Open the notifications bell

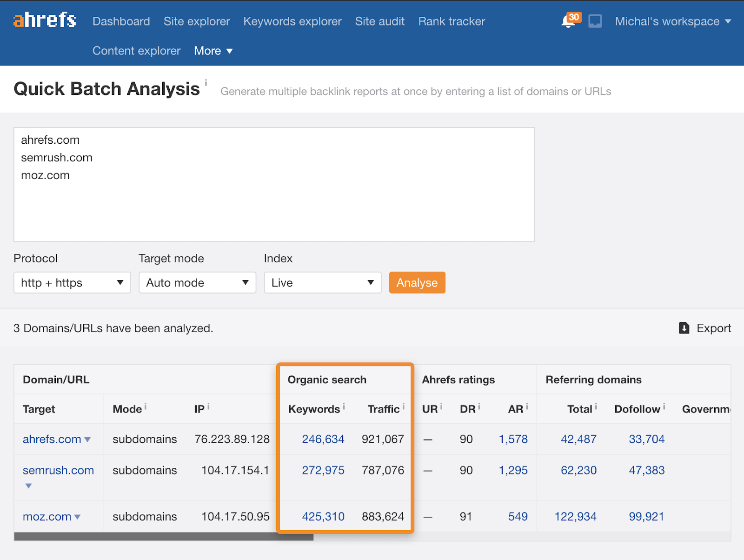[x=567, y=21]
